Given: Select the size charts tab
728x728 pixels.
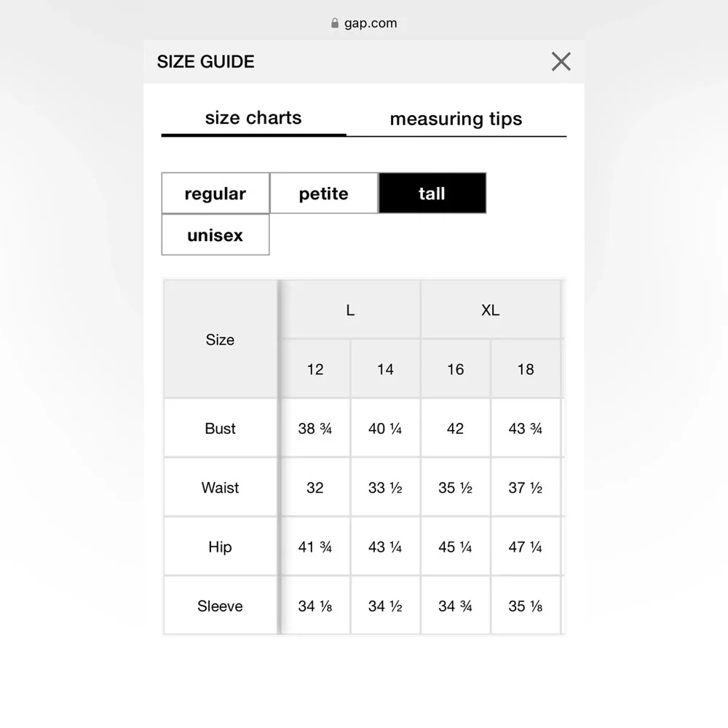Looking at the screenshot, I should tap(253, 119).
